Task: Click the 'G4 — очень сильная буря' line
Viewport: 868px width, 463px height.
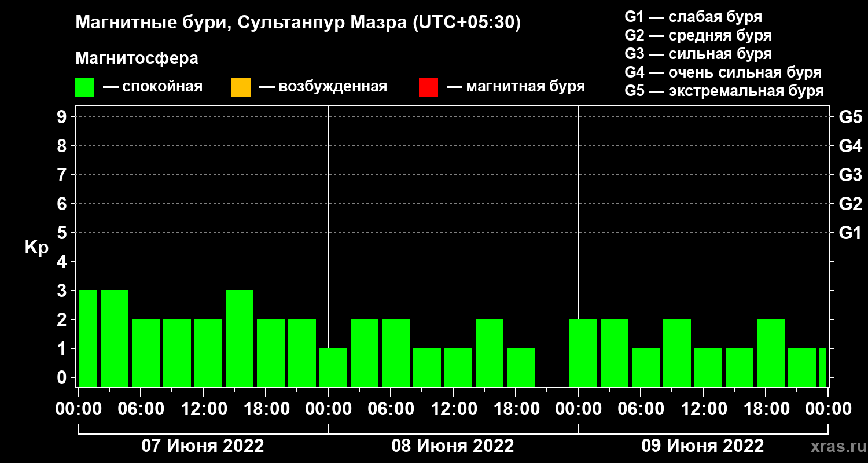Action: (x=723, y=72)
